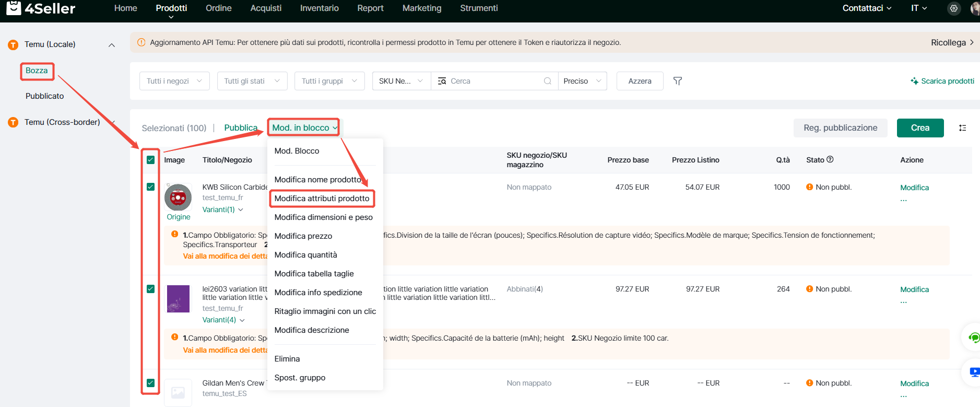The height and width of the screenshot is (407, 980).
Task: Open the Contattaci dropdown
Action: coord(867,8)
